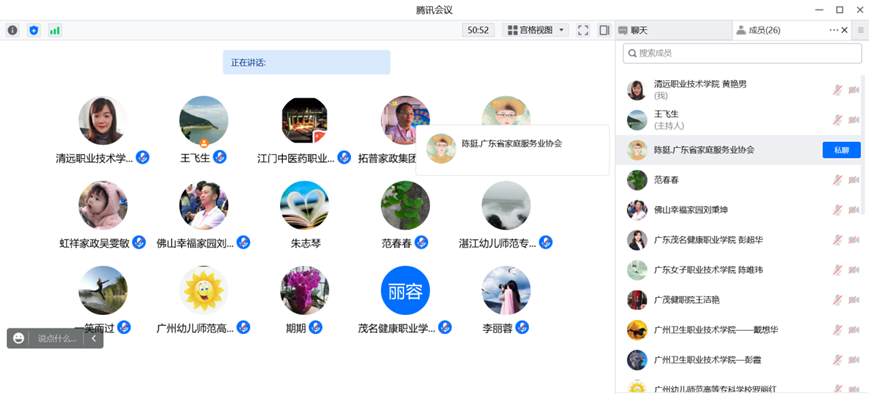Click the 拓普家政集团 name label in grid
The width and height of the screenshot is (869, 394).
387,158
